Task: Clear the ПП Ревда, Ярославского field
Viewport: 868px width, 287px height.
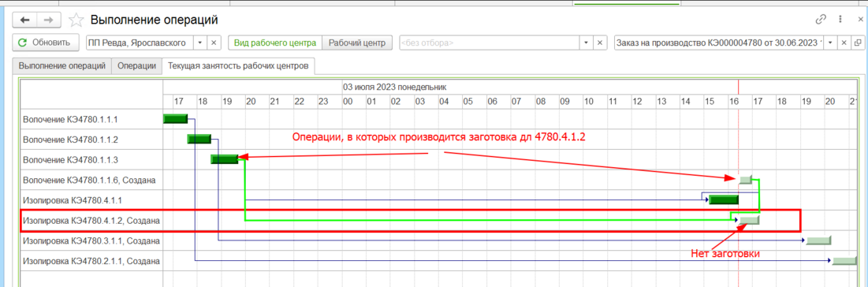Action: tap(214, 43)
